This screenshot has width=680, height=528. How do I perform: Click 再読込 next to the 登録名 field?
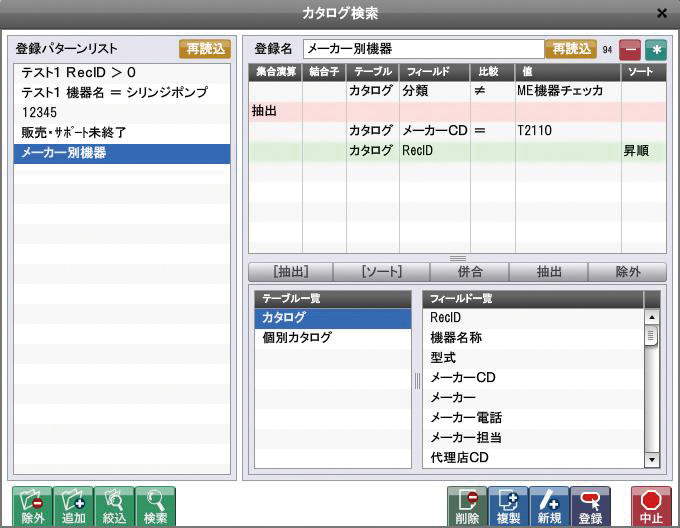571,49
